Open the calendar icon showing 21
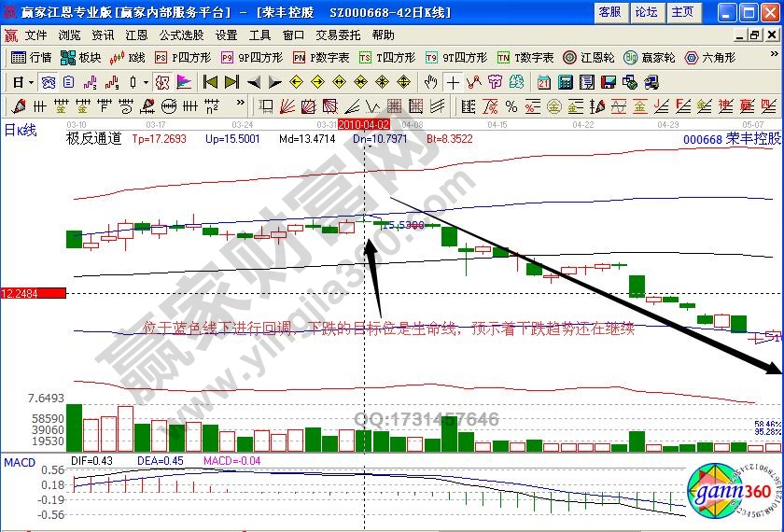 (544, 81)
